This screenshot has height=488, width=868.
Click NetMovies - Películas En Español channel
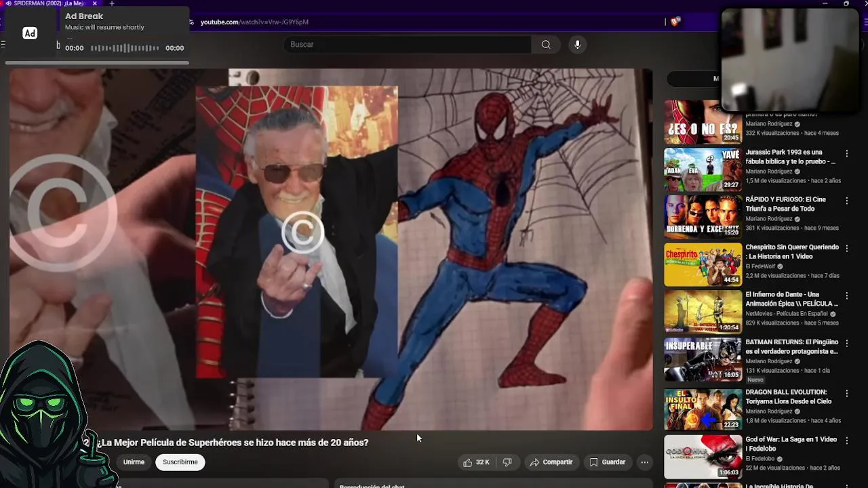tap(787, 314)
